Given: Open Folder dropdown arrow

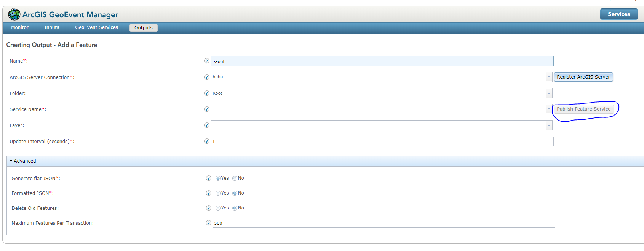Looking at the screenshot, I should coord(549,93).
